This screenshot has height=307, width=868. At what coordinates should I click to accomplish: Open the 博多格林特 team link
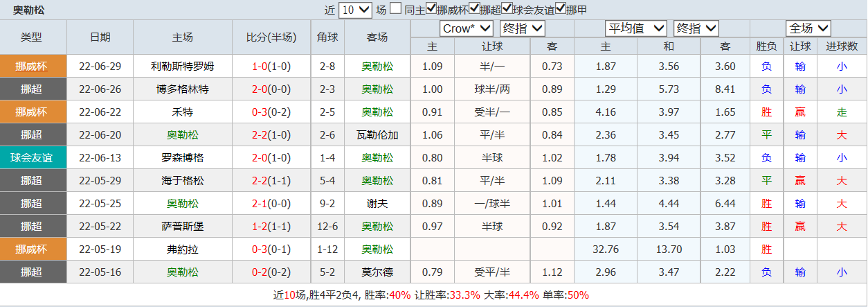coord(183,89)
